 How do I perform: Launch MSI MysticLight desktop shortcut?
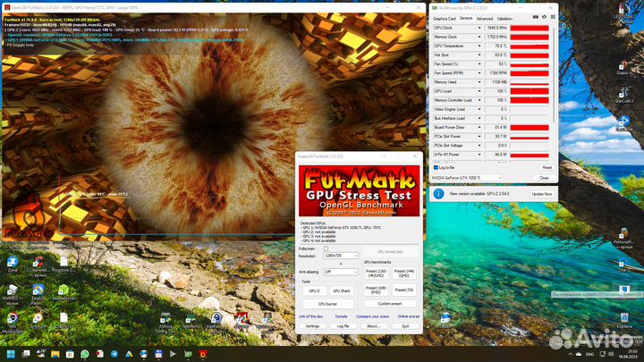12,322
